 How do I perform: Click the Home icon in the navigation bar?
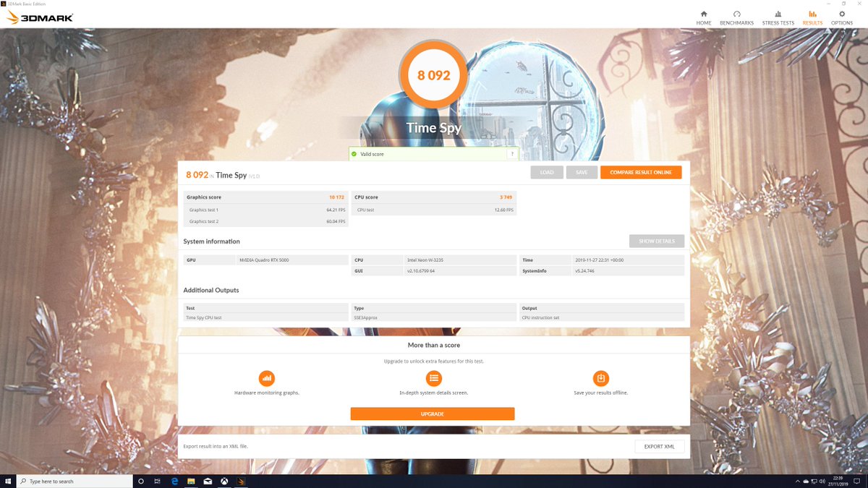703,14
